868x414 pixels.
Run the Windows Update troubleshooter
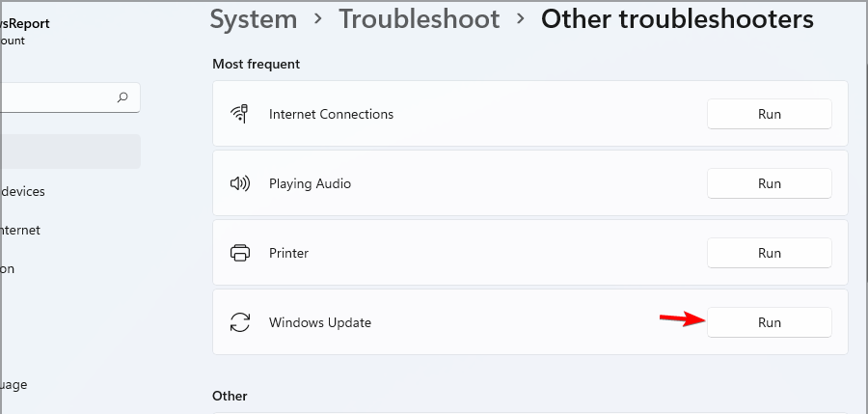[x=769, y=322]
